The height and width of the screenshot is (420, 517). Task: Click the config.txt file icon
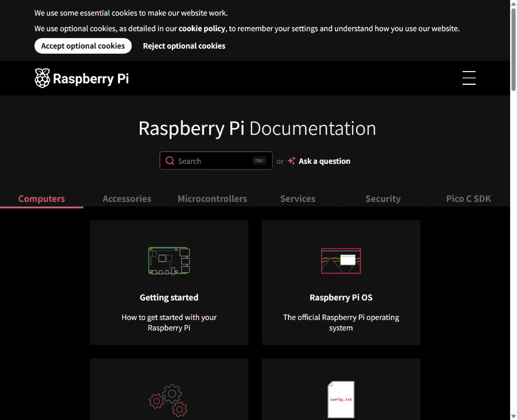coord(341,399)
